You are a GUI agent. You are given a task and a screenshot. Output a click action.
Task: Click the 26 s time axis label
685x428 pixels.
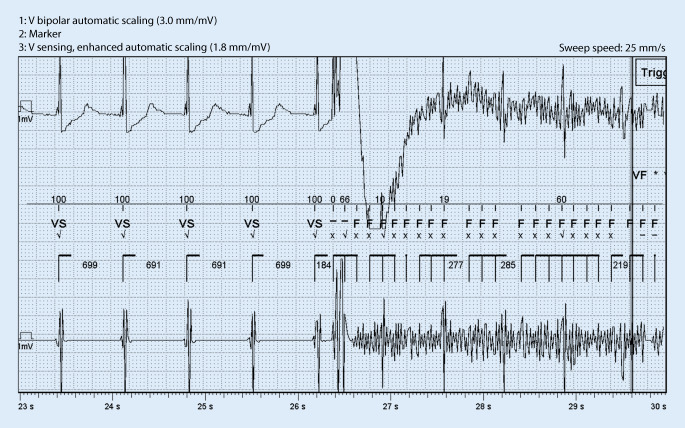pos(299,407)
